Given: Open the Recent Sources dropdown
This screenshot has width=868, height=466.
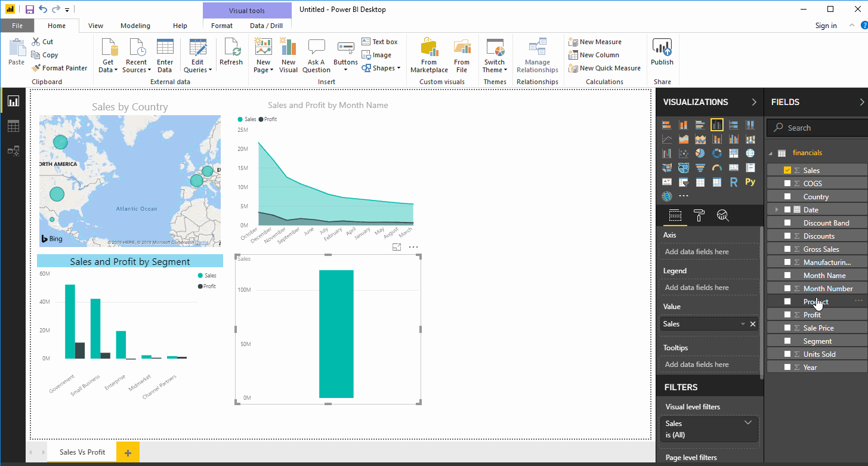Looking at the screenshot, I should [136, 56].
